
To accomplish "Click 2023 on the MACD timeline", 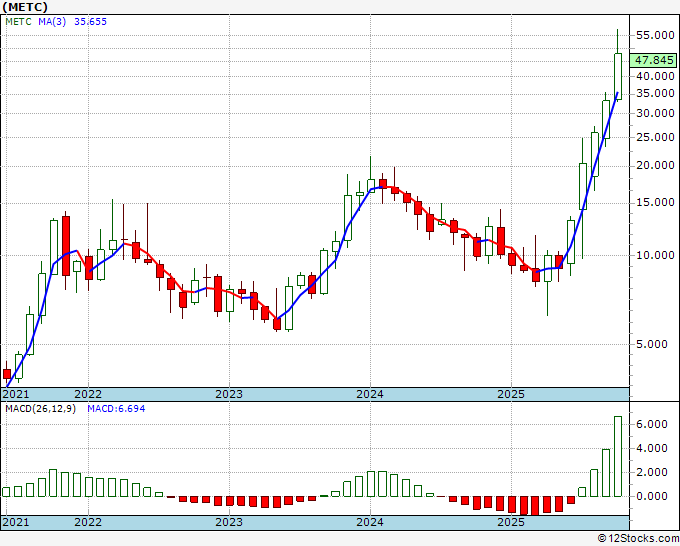I will 229,522.
